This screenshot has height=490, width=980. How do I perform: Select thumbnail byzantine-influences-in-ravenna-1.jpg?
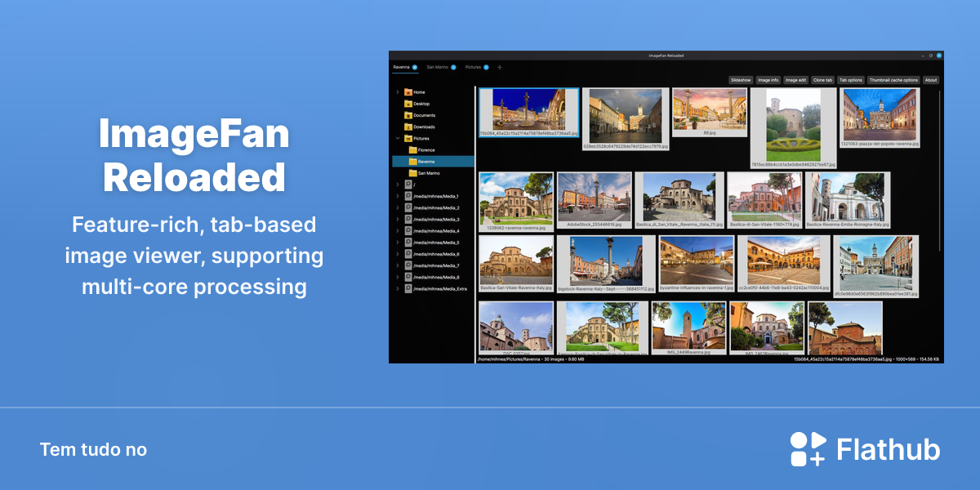coord(697,264)
